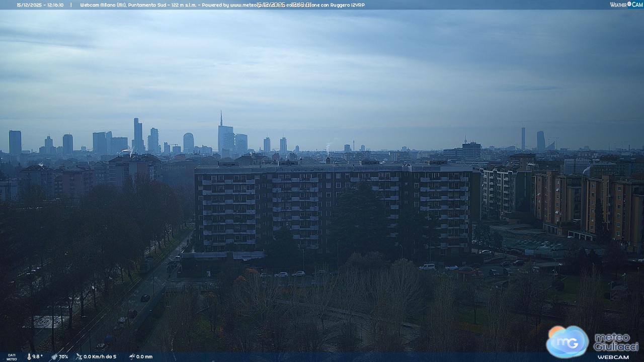Screen dimensions: 644x362
Task: Click the 0.0 Km/h da S wind reading
Action: coord(100,356)
